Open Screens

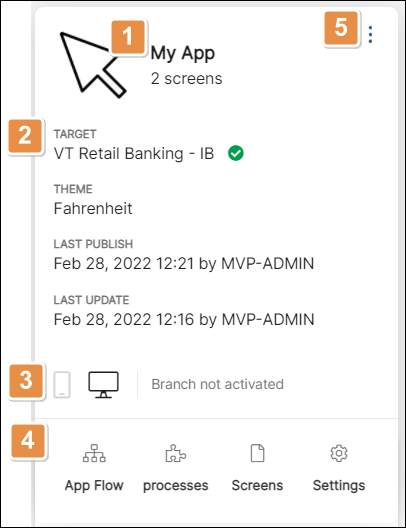coord(257,468)
